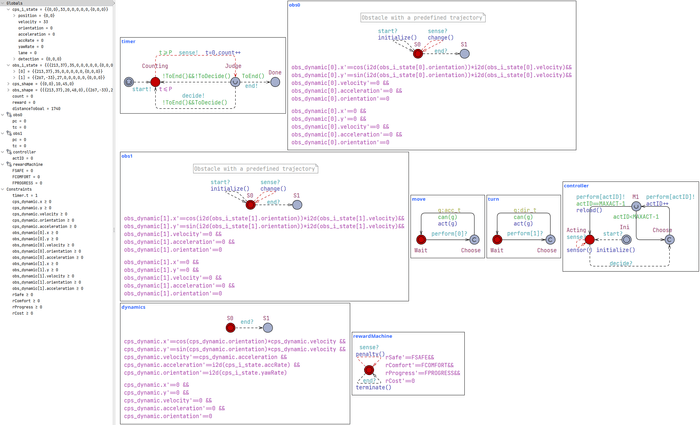Select the red S0 location in obs0
This screenshot has height=425, width=700.
click(418, 54)
